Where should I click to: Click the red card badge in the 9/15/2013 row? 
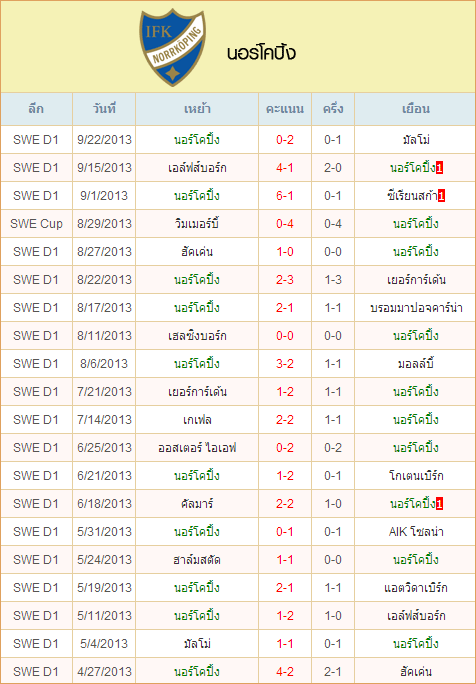[x=439, y=168]
